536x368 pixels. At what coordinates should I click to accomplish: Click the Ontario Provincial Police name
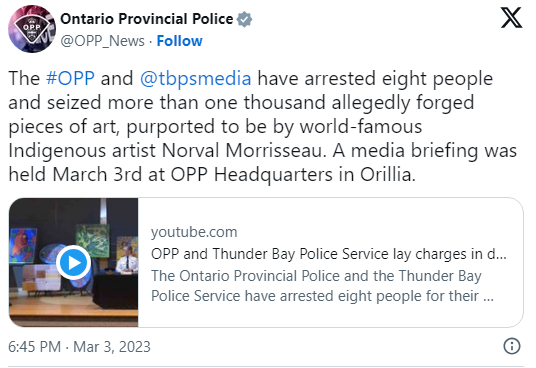(147, 19)
